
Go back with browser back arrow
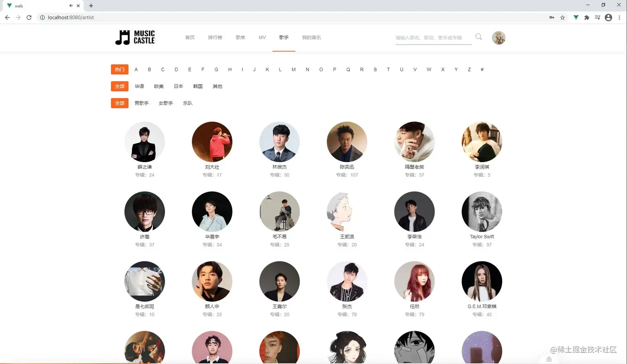click(x=7, y=17)
